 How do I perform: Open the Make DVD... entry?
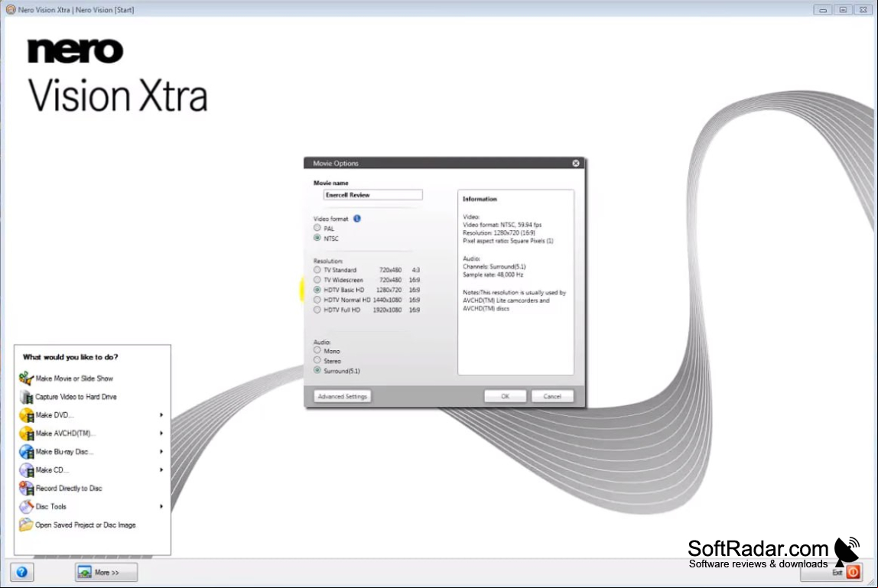pyautogui.click(x=54, y=415)
